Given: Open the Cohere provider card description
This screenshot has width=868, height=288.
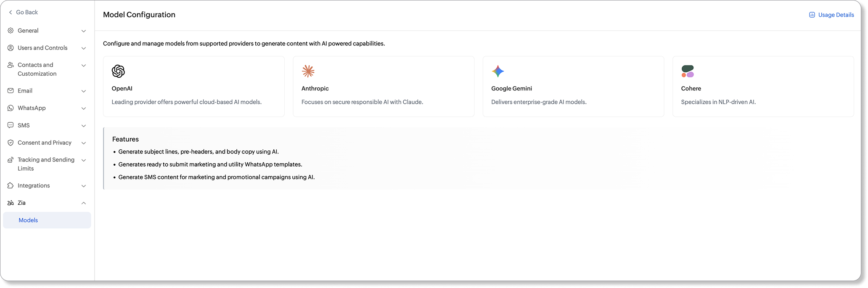Looking at the screenshot, I should (718, 102).
